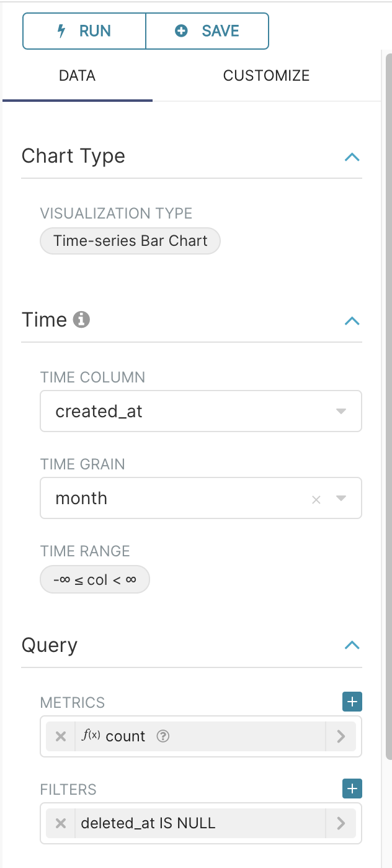Screen dimensions: 392x868
Task: Collapse the Query section
Action: pyautogui.click(x=352, y=645)
